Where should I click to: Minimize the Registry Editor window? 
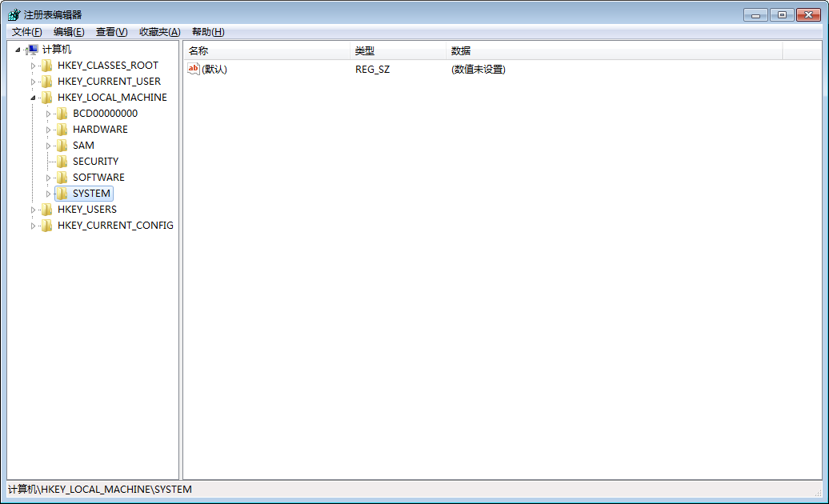click(x=755, y=14)
